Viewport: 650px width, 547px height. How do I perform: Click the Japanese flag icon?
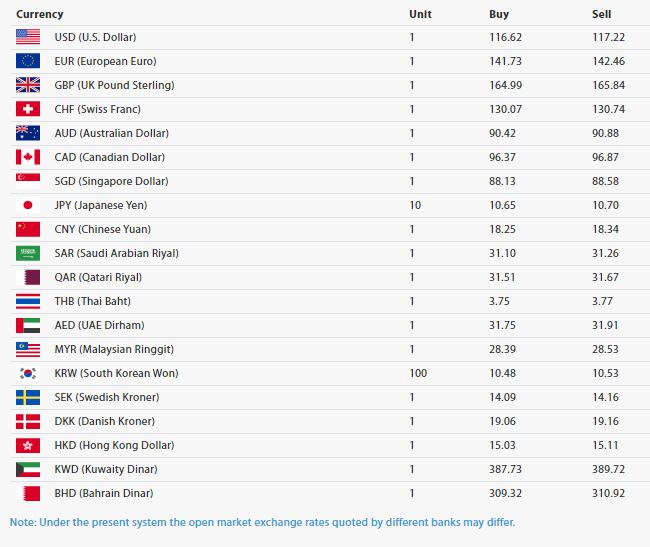pos(28,205)
